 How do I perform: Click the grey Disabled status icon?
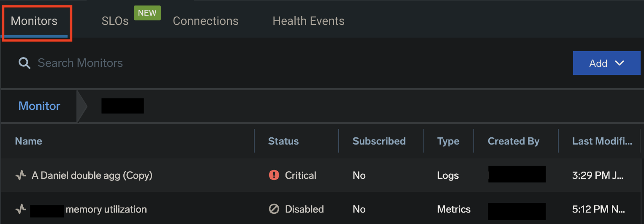click(274, 209)
